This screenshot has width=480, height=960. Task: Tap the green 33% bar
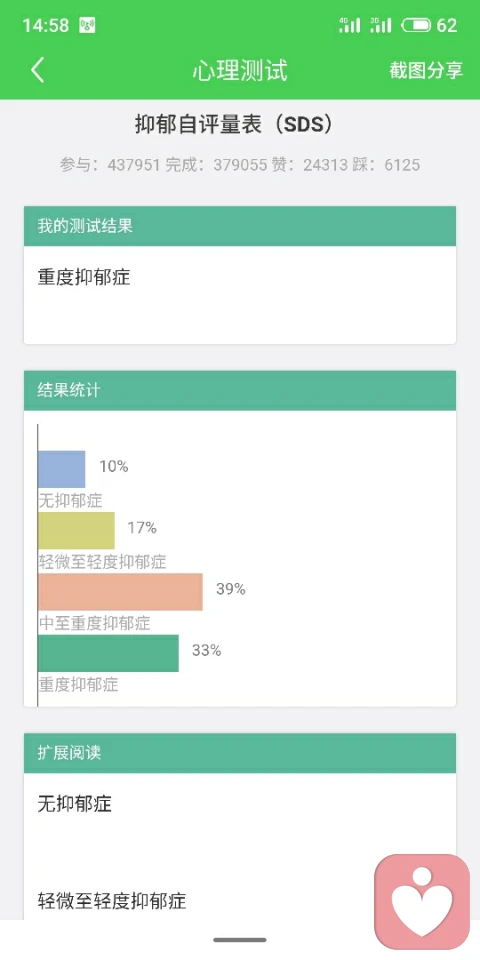click(x=108, y=653)
